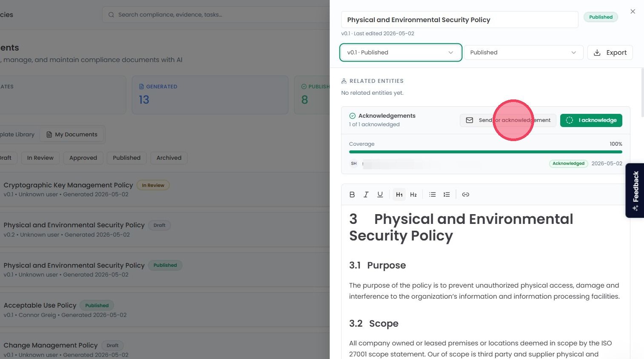Filter documents by Archived
This screenshot has height=359, width=644.
[169, 158]
